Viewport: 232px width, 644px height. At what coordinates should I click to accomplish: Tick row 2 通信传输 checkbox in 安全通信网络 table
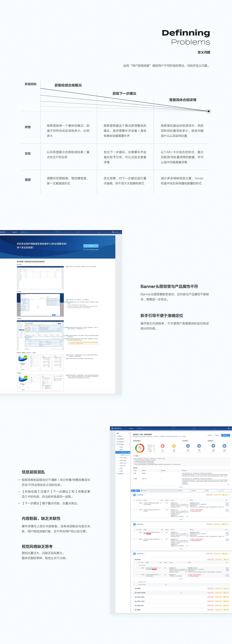pos(134,510)
